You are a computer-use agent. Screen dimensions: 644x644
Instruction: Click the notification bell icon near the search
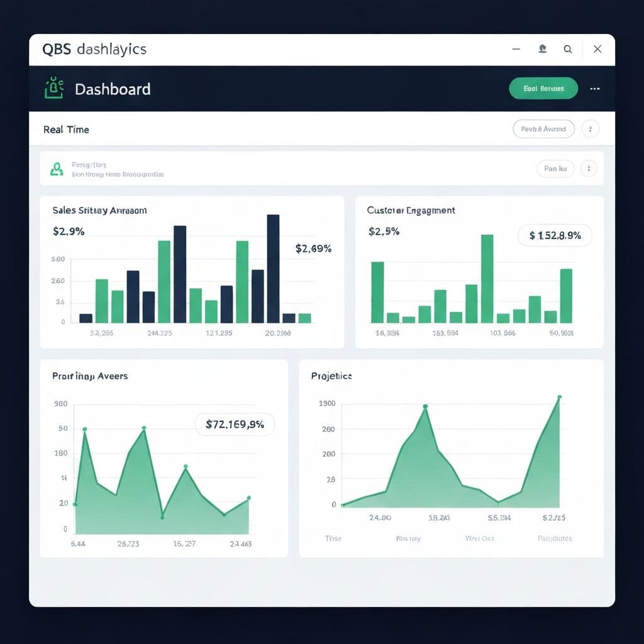541,48
